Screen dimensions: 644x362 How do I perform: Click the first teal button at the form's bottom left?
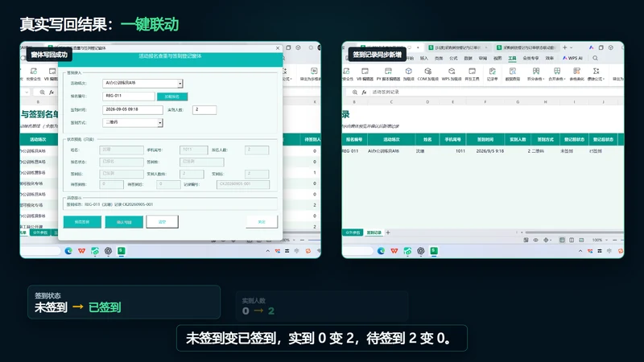coord(82,222)
